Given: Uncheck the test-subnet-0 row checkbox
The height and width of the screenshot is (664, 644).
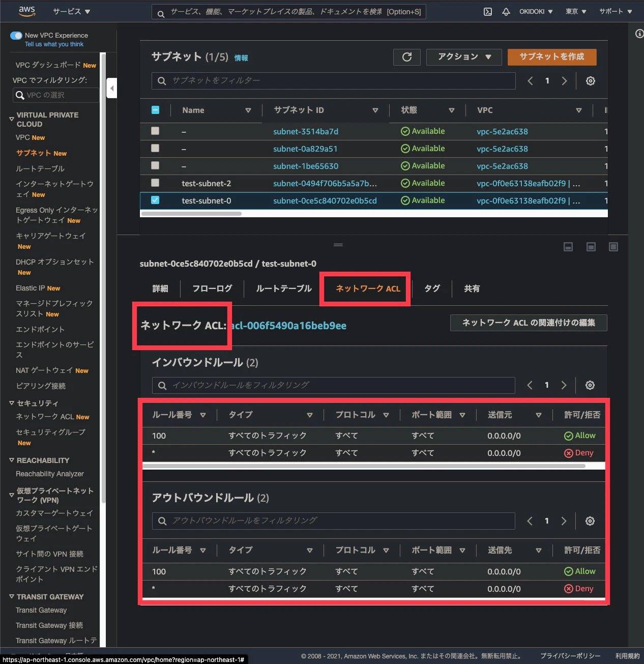Looking at the screenshot, I should pyautogui.click(x=155, y=200).
